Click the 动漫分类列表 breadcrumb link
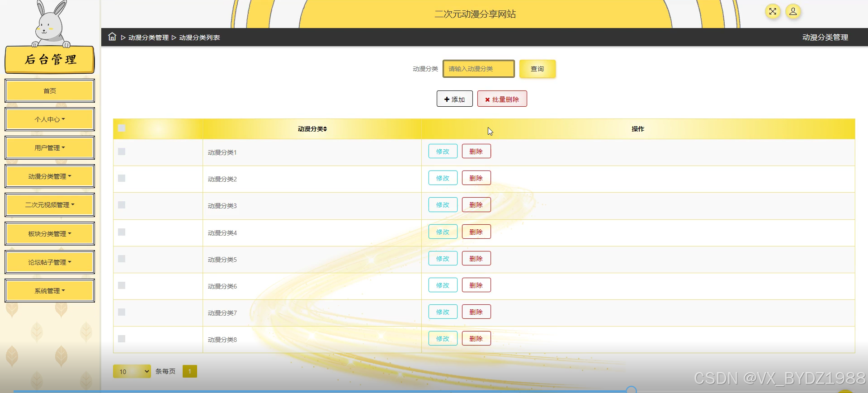This screenshot has width=868, height=393. coord(199,38)
